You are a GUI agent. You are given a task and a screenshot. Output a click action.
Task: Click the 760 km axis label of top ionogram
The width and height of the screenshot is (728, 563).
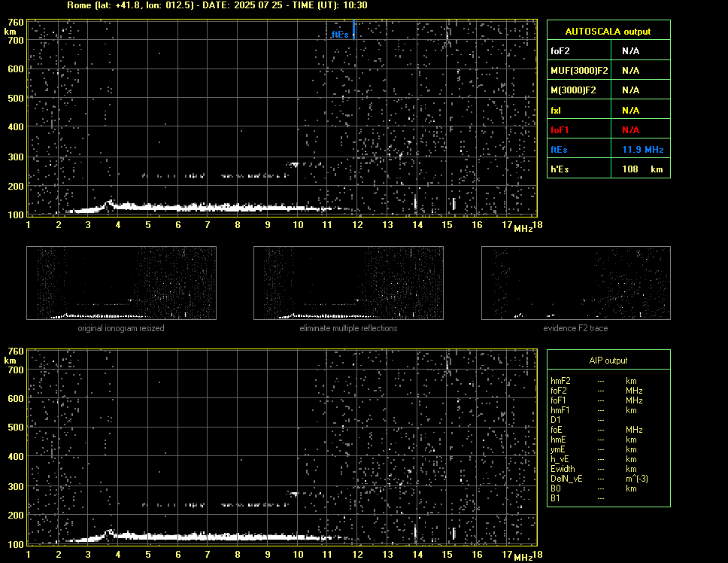[15, 23]
